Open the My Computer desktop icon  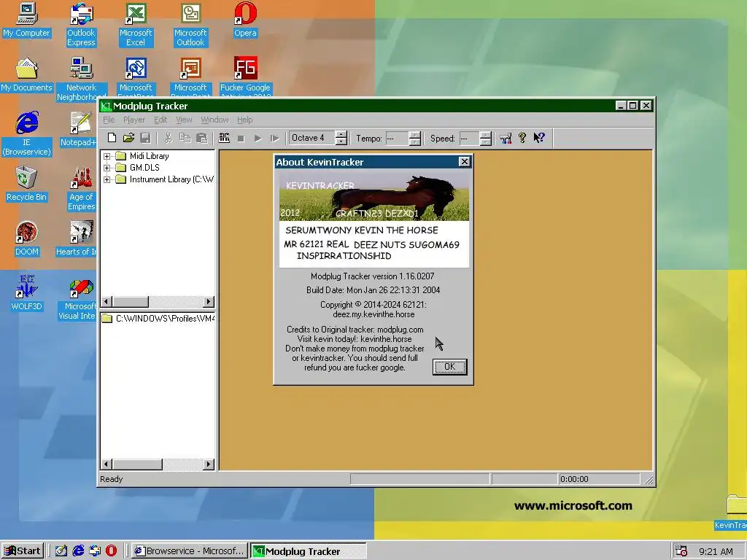click(27, 20)
